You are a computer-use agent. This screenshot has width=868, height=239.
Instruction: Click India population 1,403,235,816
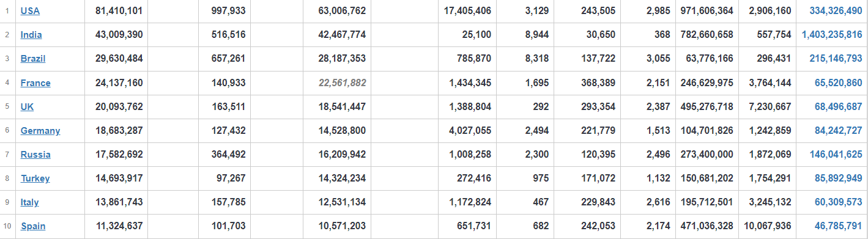coord(832,35)
